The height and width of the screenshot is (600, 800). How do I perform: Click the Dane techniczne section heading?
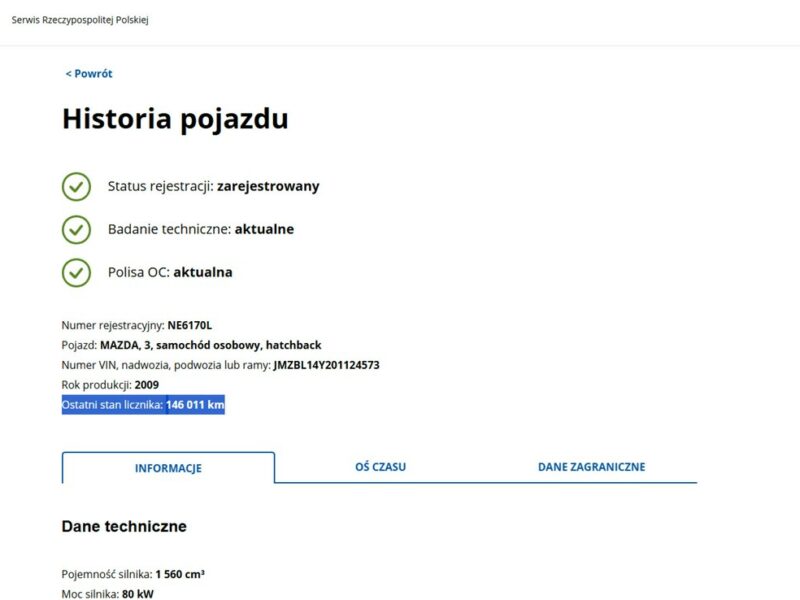pyautogui.click(x=124, y=527)
